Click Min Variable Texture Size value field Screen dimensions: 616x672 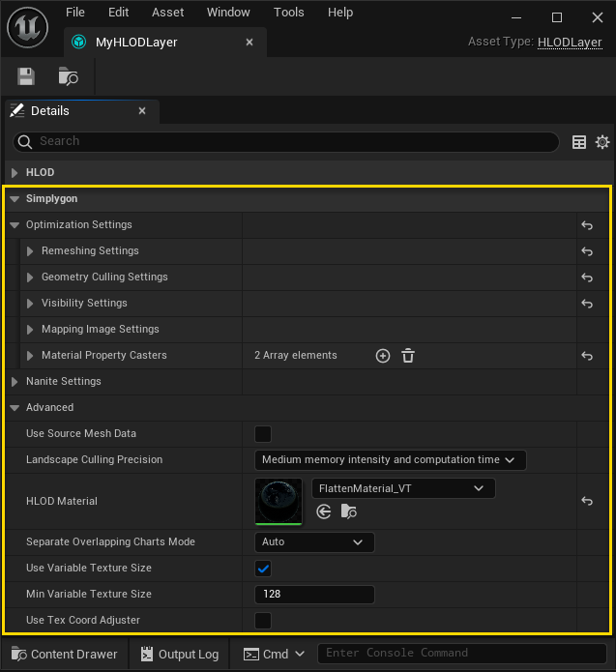[x=314, y=595]
